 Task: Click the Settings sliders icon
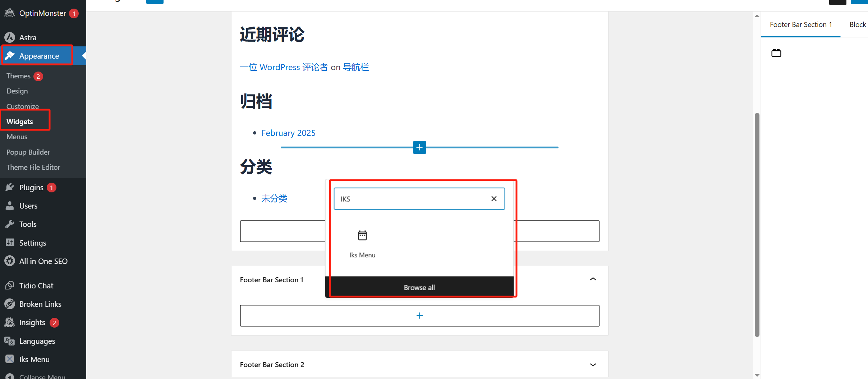[x=10, y=243]
